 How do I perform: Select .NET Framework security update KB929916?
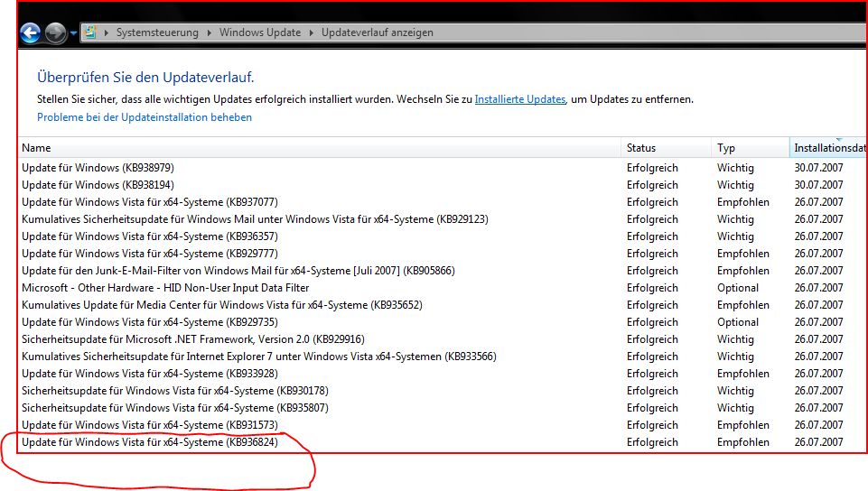(x=442, y=339)
